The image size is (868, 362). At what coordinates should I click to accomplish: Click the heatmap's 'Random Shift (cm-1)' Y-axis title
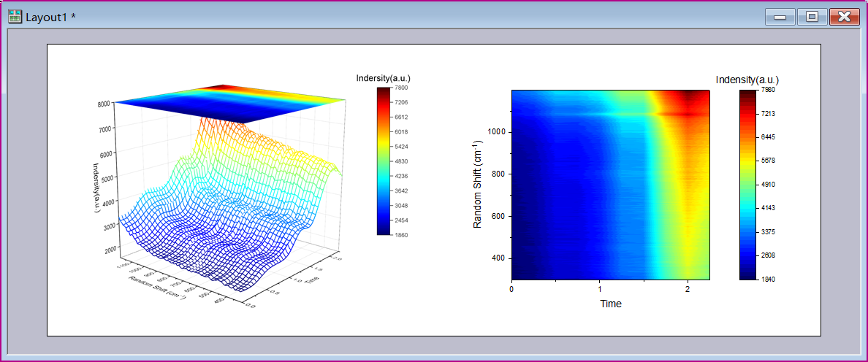point(479,184)
